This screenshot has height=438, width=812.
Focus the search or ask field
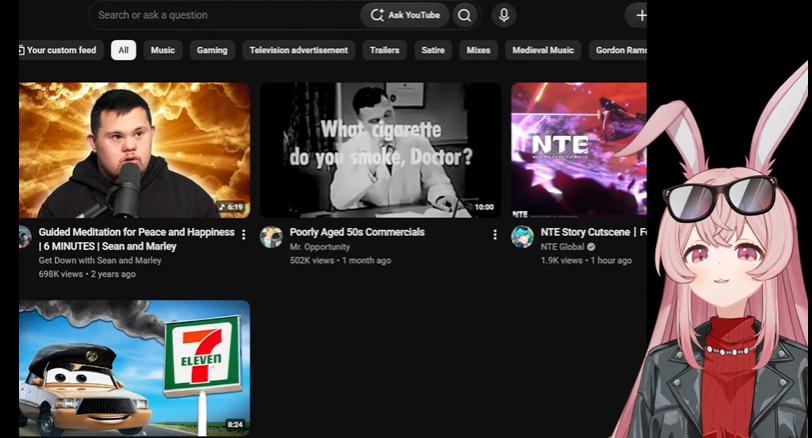click(225, 16)
